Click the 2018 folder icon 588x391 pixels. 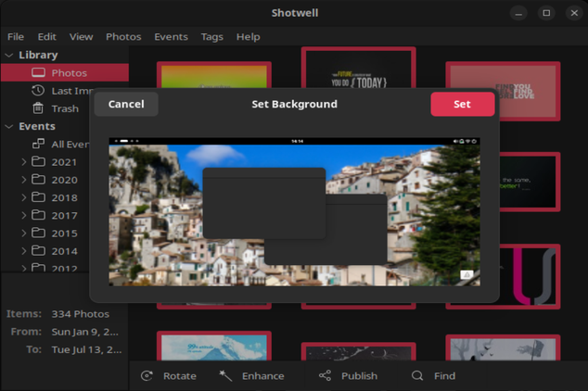coord(38,197)
